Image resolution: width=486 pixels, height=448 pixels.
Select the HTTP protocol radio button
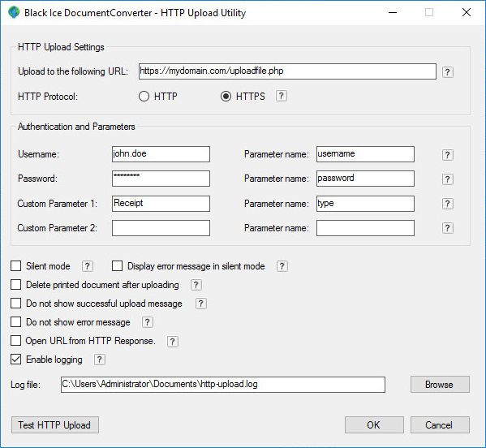pos(144,96)
